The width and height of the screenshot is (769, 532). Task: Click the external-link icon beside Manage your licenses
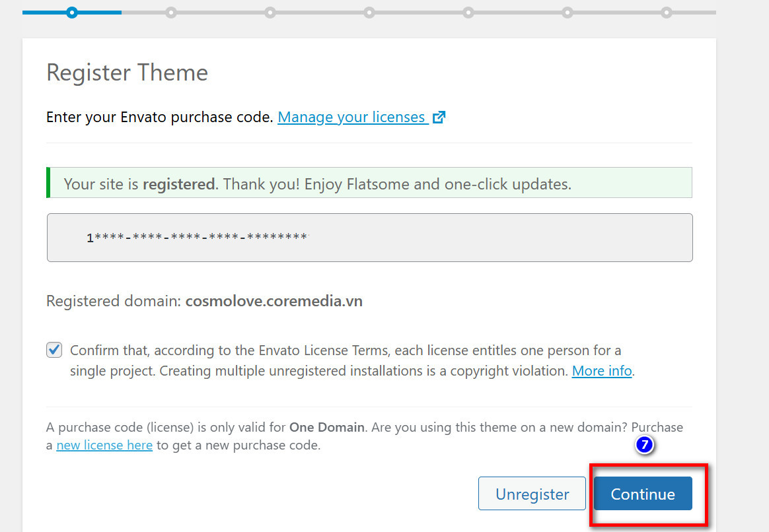click(439, 117)
